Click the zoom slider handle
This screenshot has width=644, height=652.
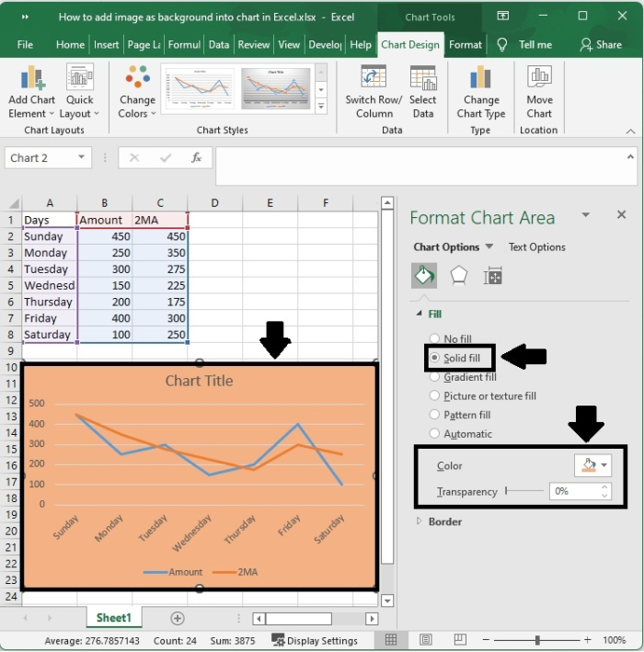coord(537,640)
